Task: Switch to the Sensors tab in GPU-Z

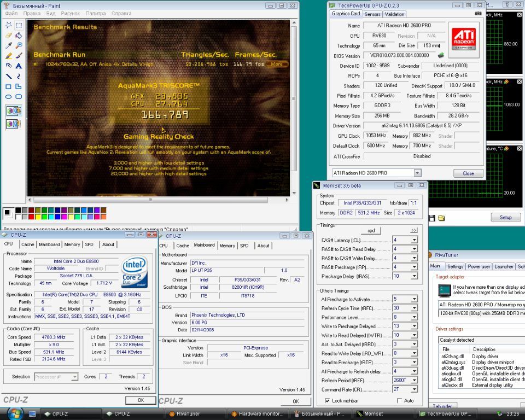Action: 372,14
